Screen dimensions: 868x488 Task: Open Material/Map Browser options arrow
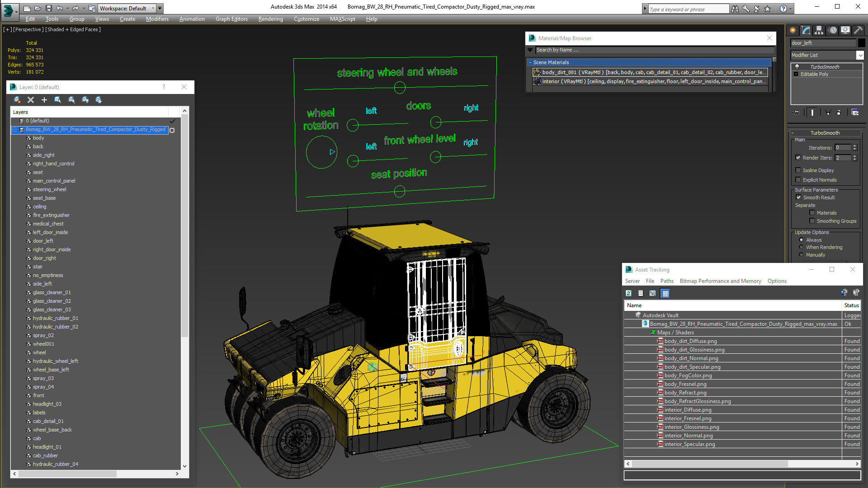(x=530, y=50)
